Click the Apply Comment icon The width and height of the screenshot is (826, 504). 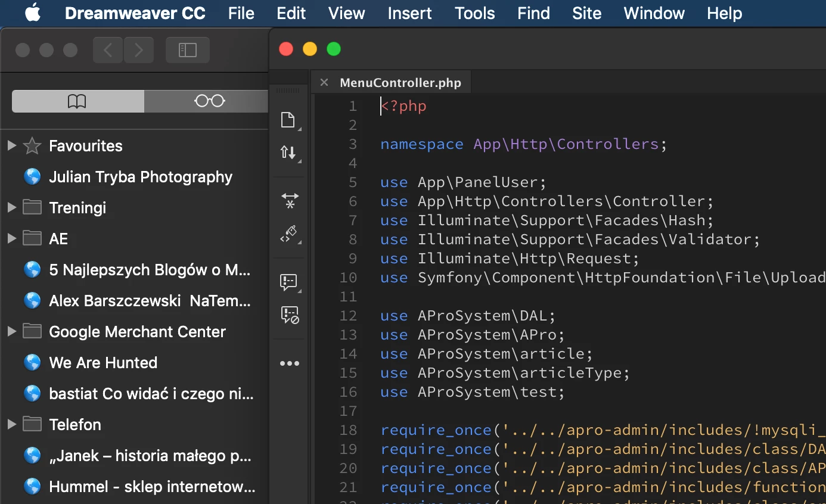click(x=289, y=282)
